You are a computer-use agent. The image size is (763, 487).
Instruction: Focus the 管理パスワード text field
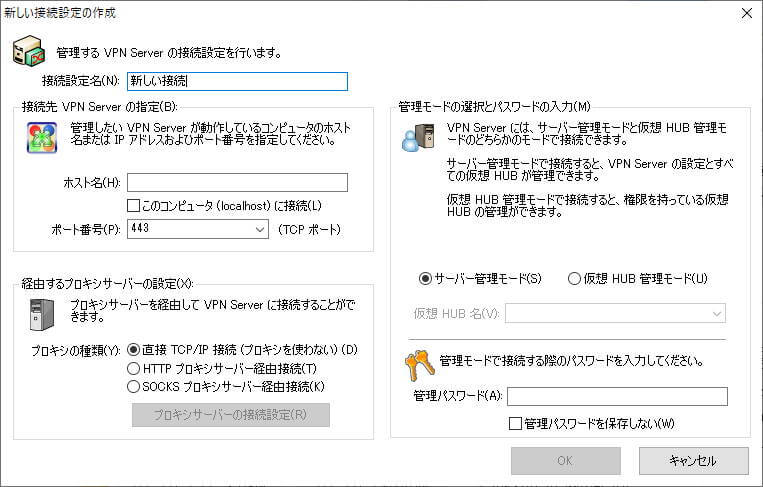coord(616,397)
